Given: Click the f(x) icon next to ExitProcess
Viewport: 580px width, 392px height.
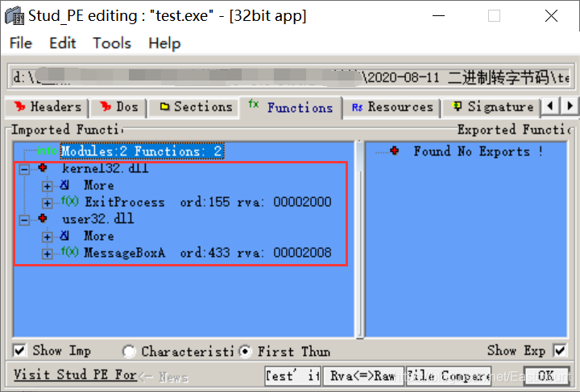Looking at the screenshot, I should pyautogui.click(x=69, y=201).
